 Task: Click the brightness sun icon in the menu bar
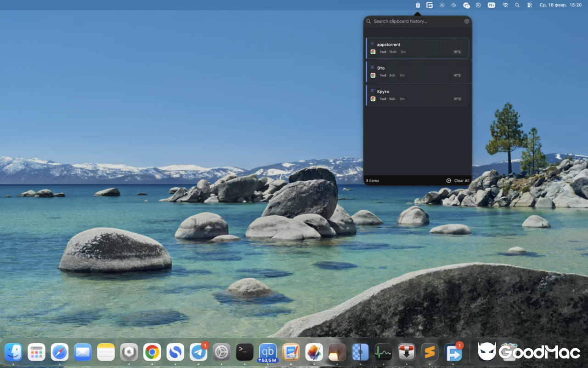click(x=442, y=5)
